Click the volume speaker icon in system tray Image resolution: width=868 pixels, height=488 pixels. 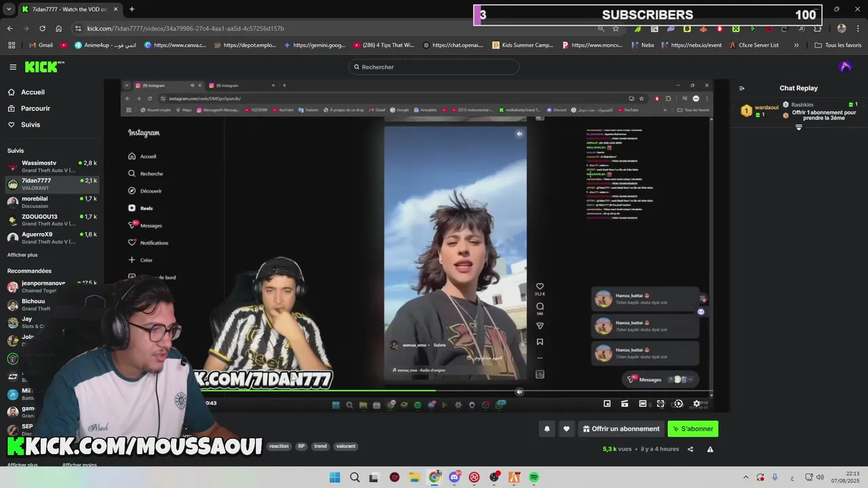(820, 477)
